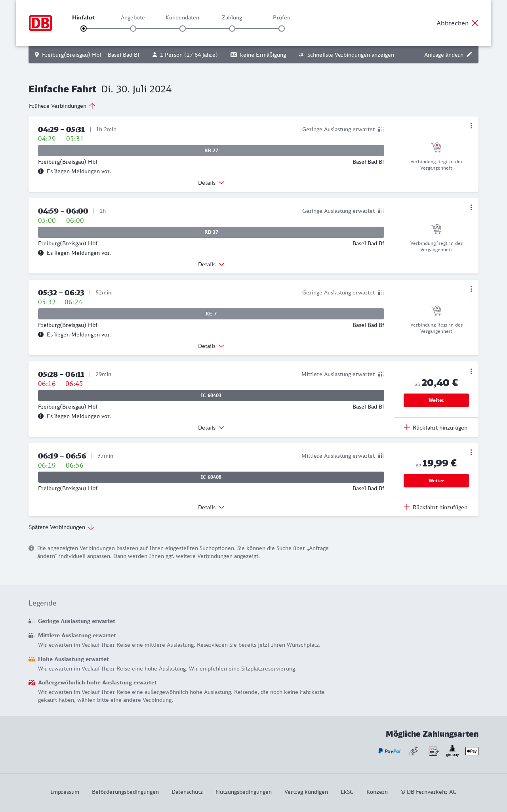
Task: Open three-dot menu for 04:29 connection
Action: tap(471, 126)
